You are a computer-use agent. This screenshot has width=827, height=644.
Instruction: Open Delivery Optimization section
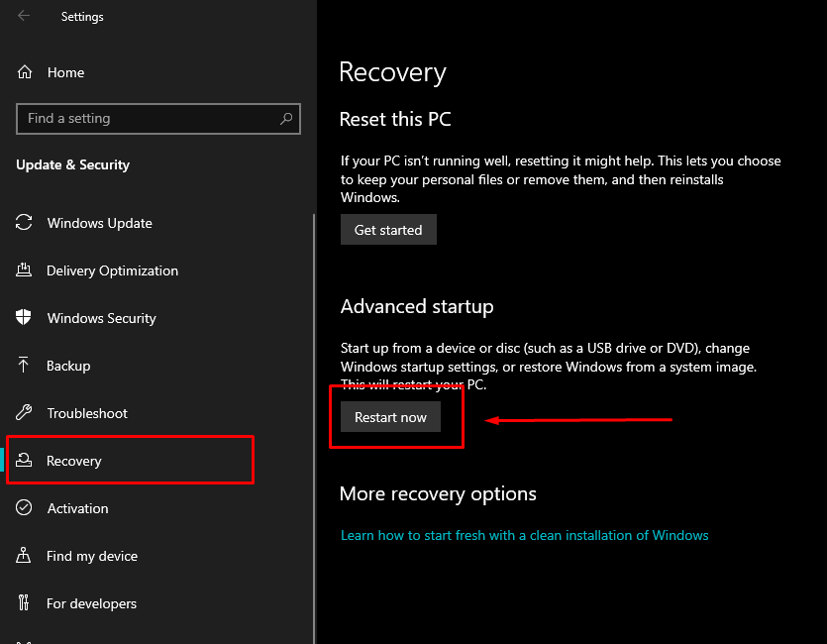point(112,270)
